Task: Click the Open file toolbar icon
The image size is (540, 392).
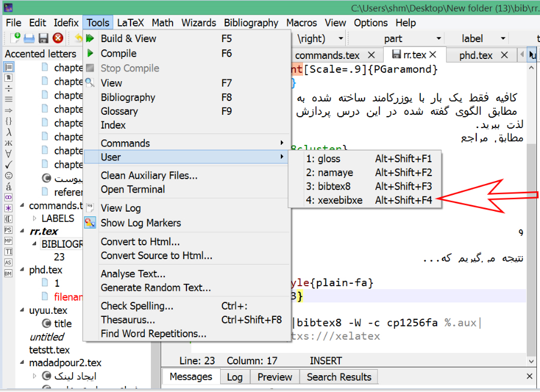Action: pos(29,38)
